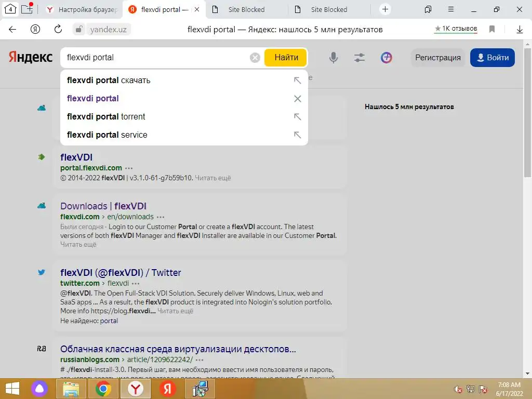Viewport: 532px width, 399px height.
Task: Open a new tab with plus button
Action: [385, 9]
